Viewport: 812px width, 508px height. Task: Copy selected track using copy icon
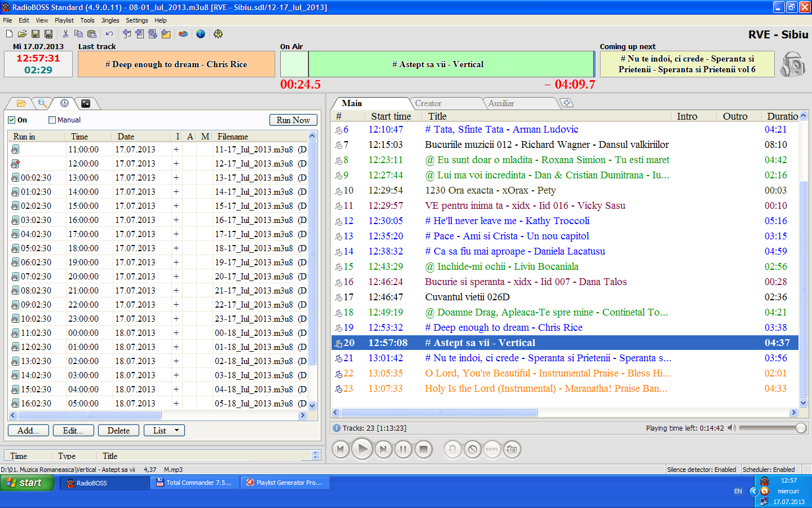click(x=78, y=34)
